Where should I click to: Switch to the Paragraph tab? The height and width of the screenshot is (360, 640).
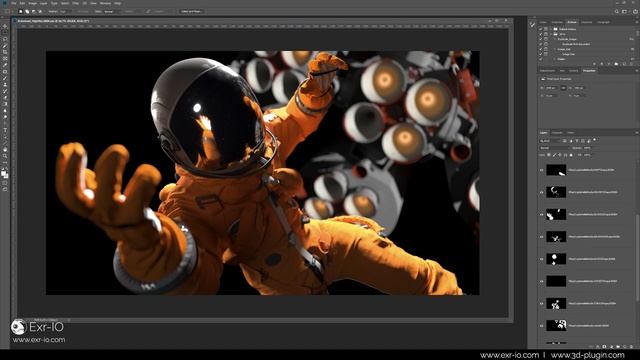[604, 22]
